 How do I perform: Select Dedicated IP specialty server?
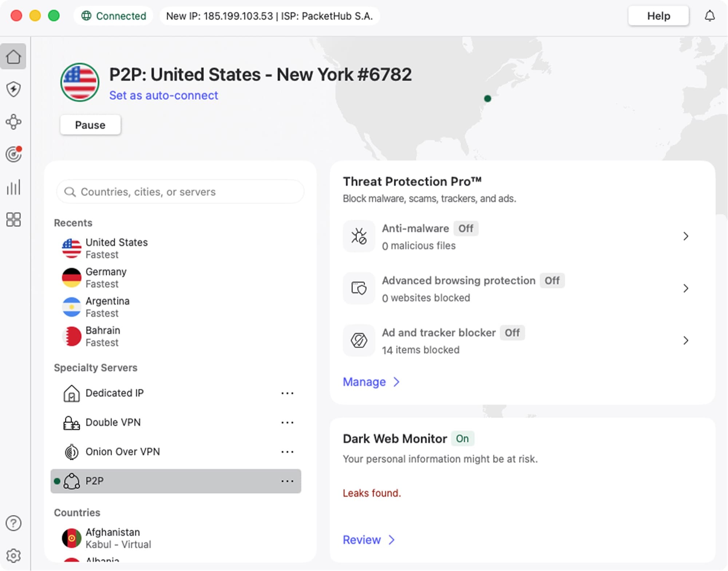pyautogui.click(x=176, y=393)
